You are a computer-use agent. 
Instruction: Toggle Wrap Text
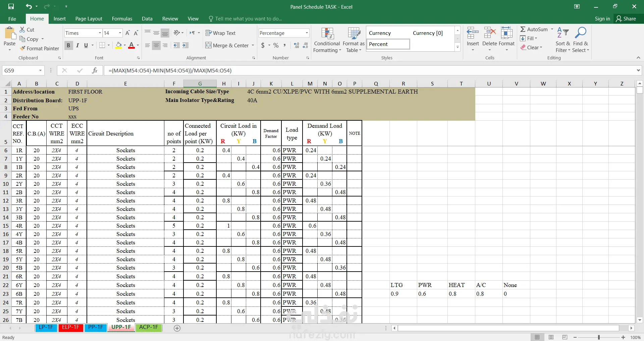point(221,33)
